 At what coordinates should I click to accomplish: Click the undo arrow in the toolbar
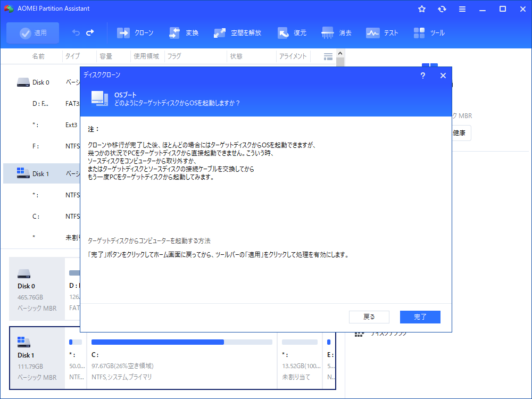pos(76,32)
